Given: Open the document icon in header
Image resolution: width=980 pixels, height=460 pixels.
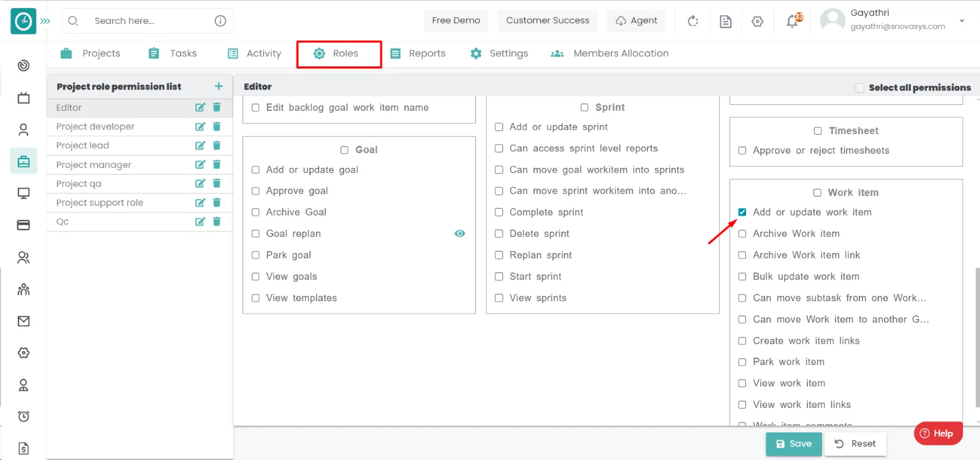Looking at the screenshot, I should (x=725, y=21).
